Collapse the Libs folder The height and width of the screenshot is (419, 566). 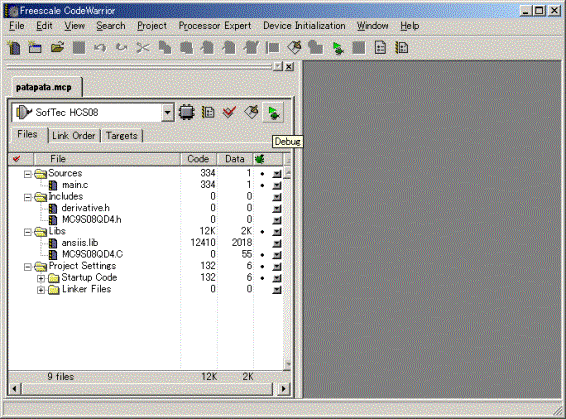(x=28, y=232)
